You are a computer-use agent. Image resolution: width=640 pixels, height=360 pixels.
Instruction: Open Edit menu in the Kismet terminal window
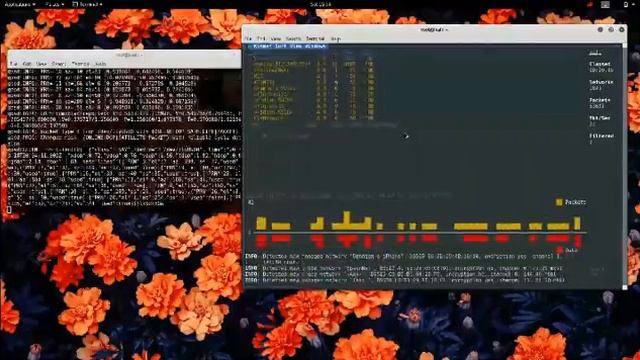(261, 39)
